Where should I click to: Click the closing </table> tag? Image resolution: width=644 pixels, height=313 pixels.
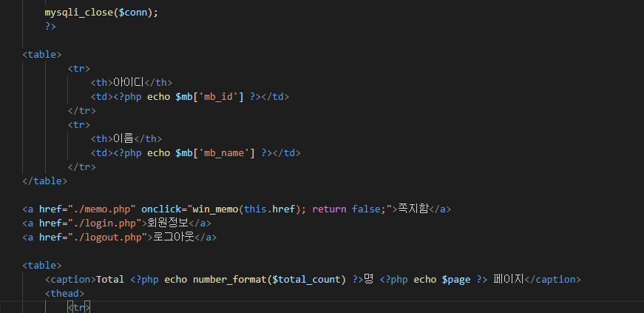pyautogui.click(x=45, y=181)
